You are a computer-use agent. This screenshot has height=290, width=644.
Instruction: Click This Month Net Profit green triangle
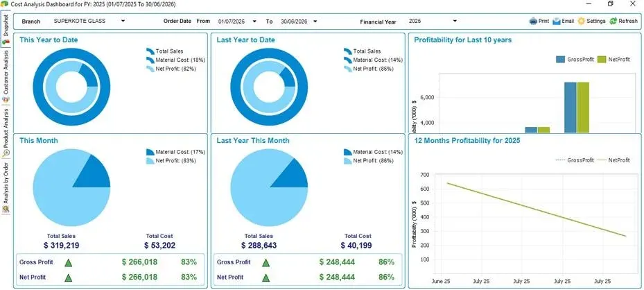(69, 278)
